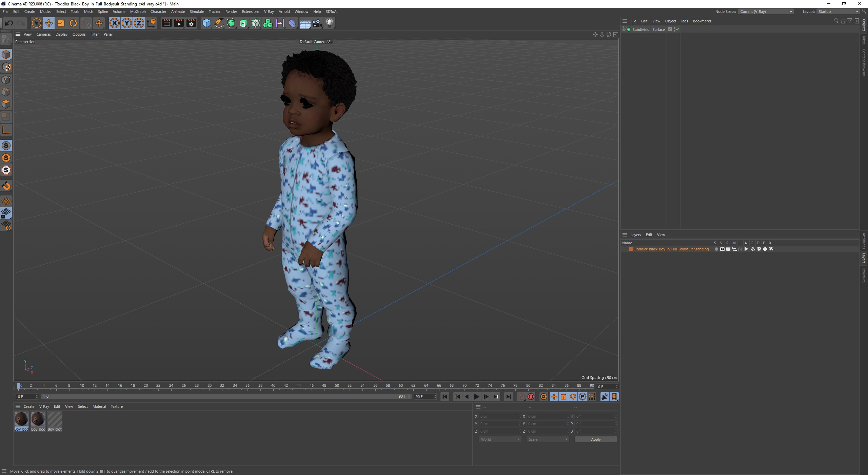
Task: Select first Boy_bod material thumbnail
Action: (21, 421)
